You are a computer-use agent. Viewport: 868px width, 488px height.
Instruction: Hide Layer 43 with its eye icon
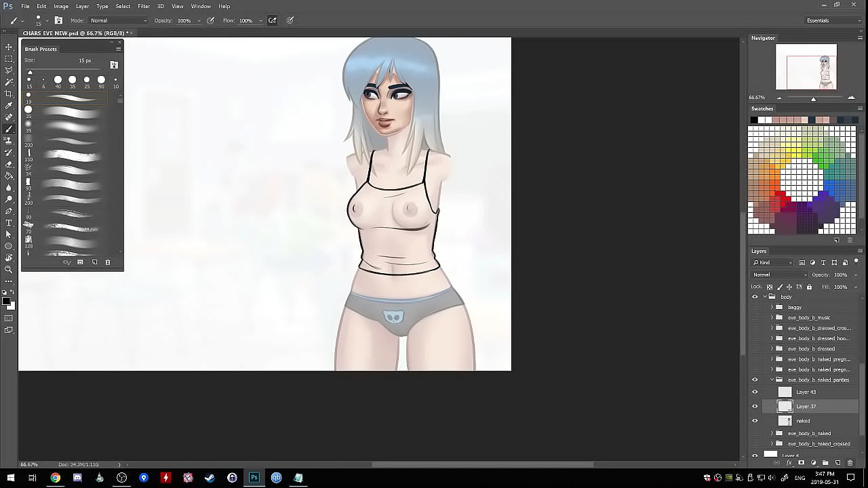point(755,392)
